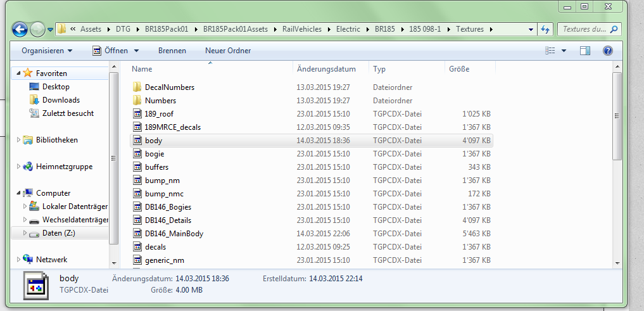
Task: Click the blue help question mark icon
Action: 608,51
